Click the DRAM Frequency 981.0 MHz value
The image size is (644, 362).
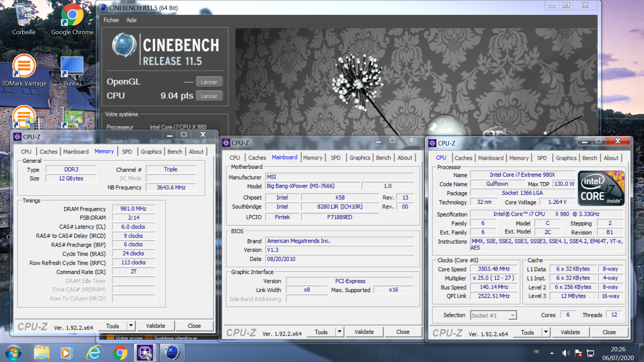pyautogui.click(x=133, y=208)
